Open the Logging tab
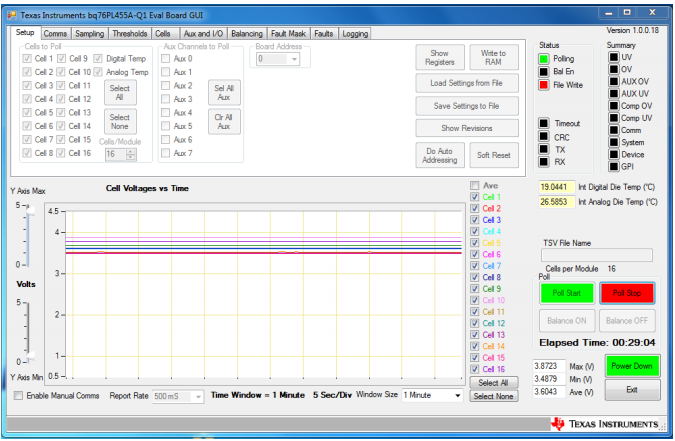Image resolution: width=675 pixels, height=441 pixels. (x=355, y=34)
